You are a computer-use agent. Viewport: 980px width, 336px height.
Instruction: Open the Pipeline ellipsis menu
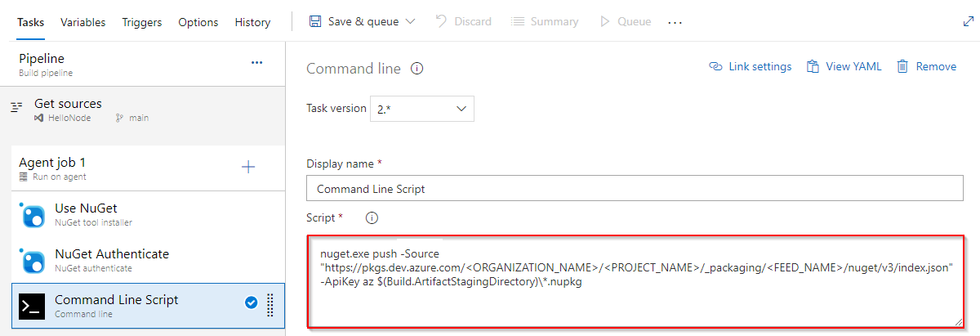pos(256,62)
